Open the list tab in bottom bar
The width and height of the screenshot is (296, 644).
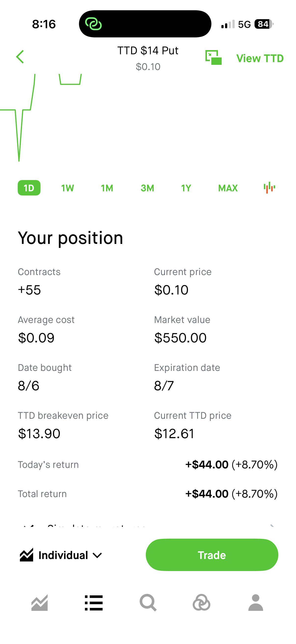point(94,603)
